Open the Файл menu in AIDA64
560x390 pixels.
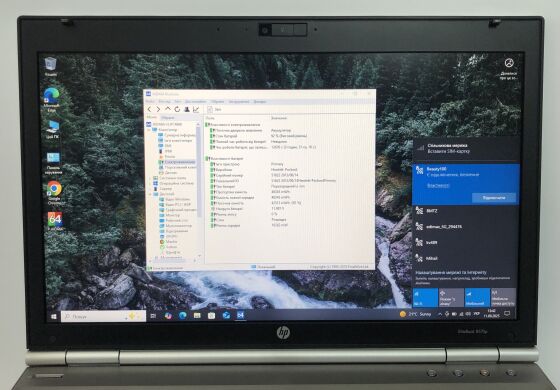click(150, 102)
